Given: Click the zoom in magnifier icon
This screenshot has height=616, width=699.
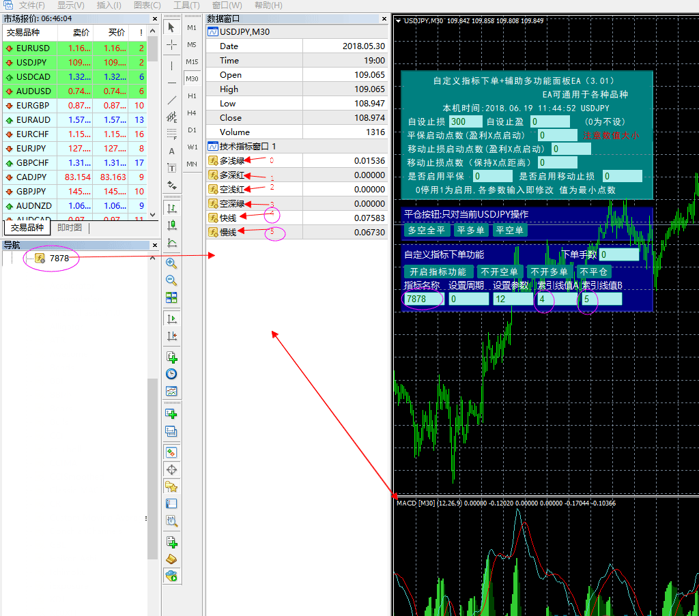Looking at the screenshot, I should pyautogui.click(x=171, y=263).
